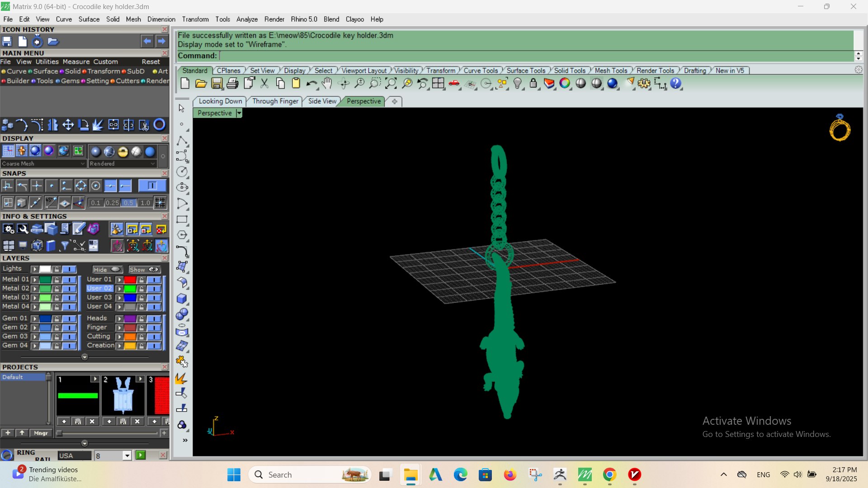Click the User 01 red color swatch
868x488 pixels.
coord(130,280)
